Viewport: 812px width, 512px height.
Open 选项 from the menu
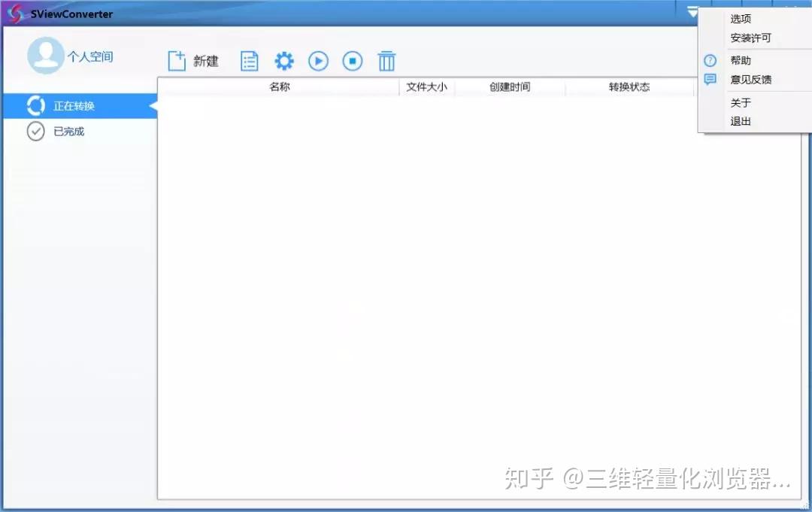tap(740, 18)
